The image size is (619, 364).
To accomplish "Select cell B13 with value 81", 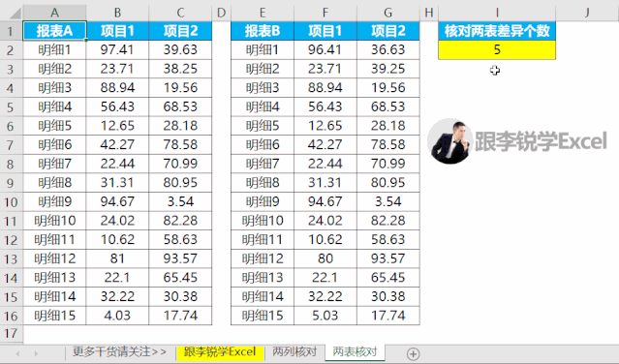I will [117, 258].
